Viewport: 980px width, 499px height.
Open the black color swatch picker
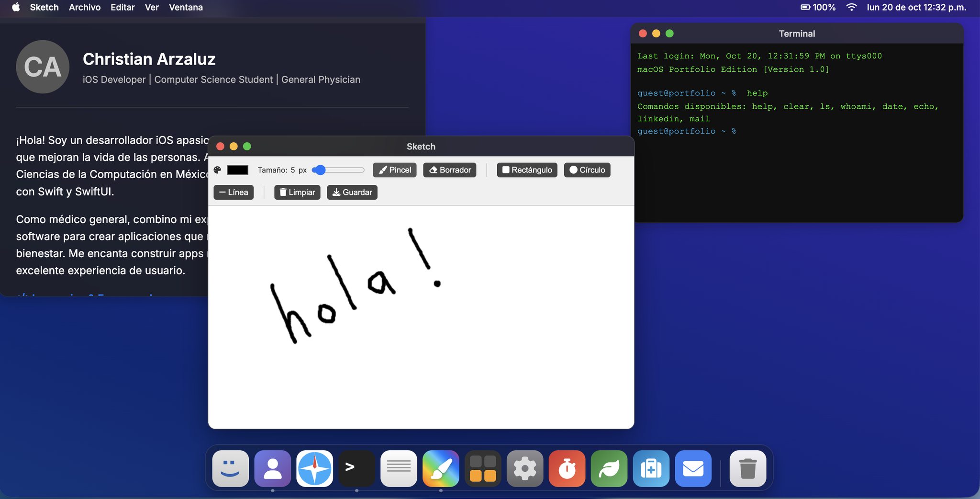pyautogui.click(x=237, y=170)
